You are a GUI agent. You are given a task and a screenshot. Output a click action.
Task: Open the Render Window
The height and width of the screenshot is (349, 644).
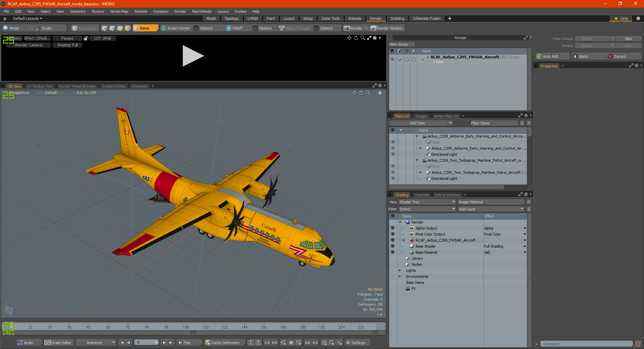click(x=387, y=28)
